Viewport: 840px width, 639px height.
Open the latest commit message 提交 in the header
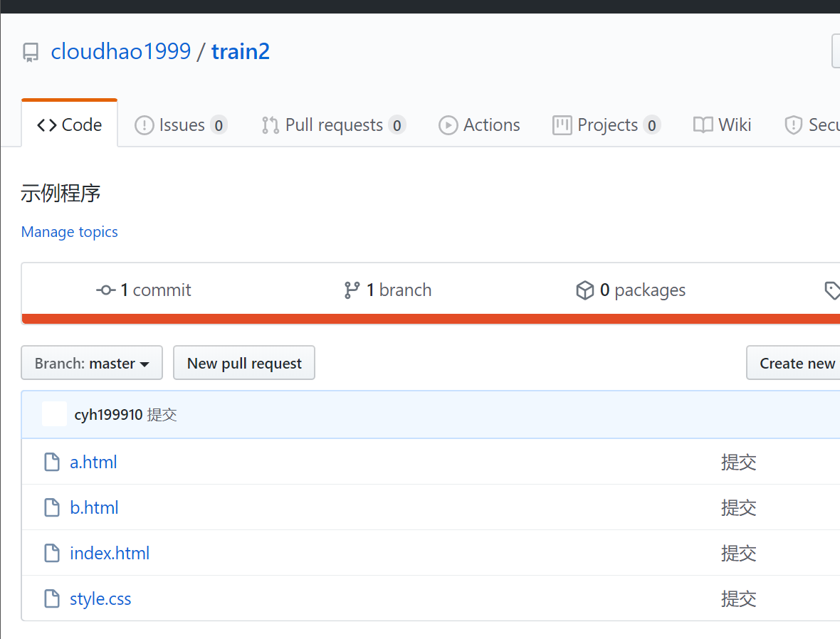162,415
